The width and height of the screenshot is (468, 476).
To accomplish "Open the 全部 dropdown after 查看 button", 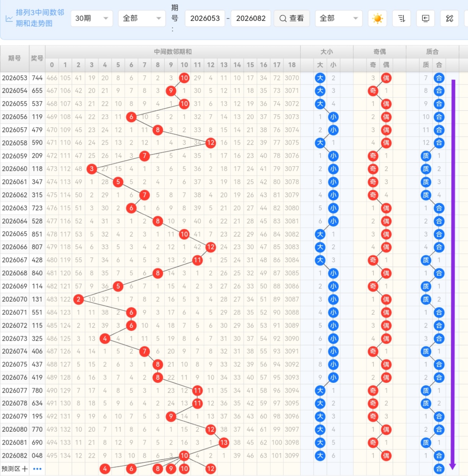I will (x=339, y=18).
